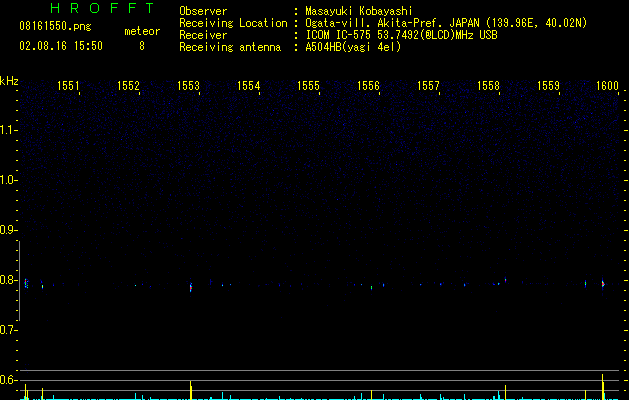Click the Receiver label
This screenshot has height=400, width=629.
coord(203,35)
